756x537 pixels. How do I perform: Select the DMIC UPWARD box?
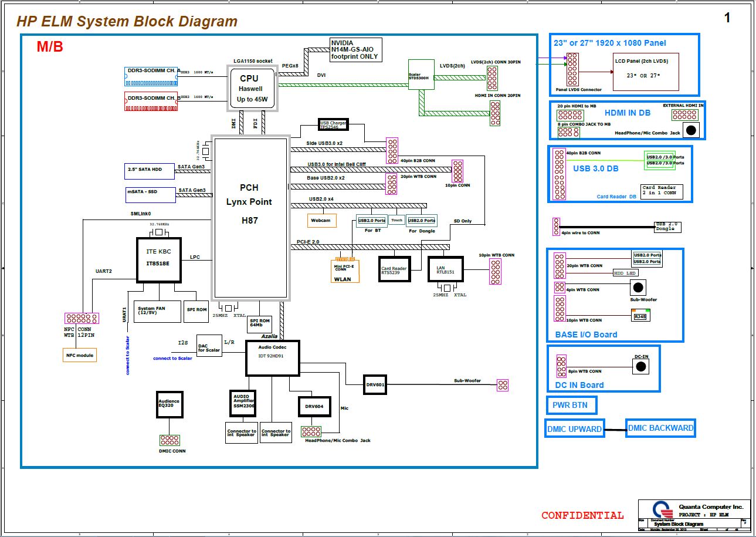[x=575, y=429]
